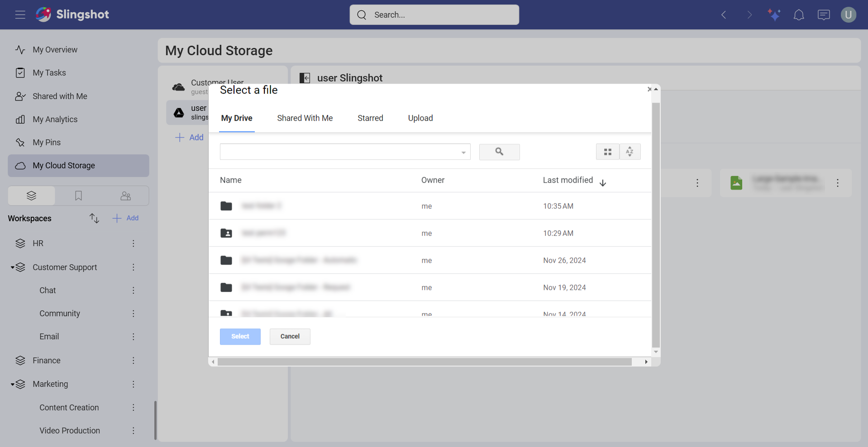Click the search magnifier in the file dialog
868x447 pixels.
[499, 152]
